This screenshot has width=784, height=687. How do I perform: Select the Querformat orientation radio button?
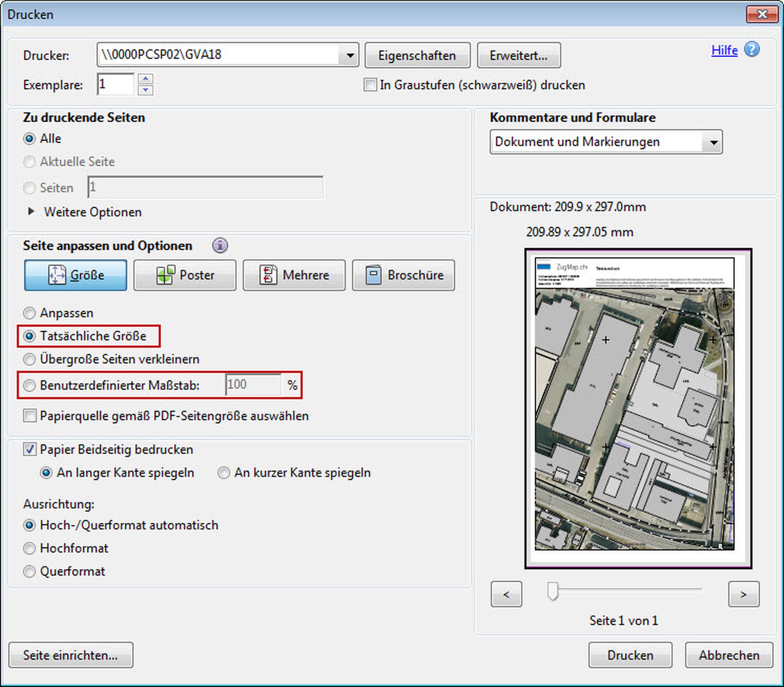click(x=30, y=571)
